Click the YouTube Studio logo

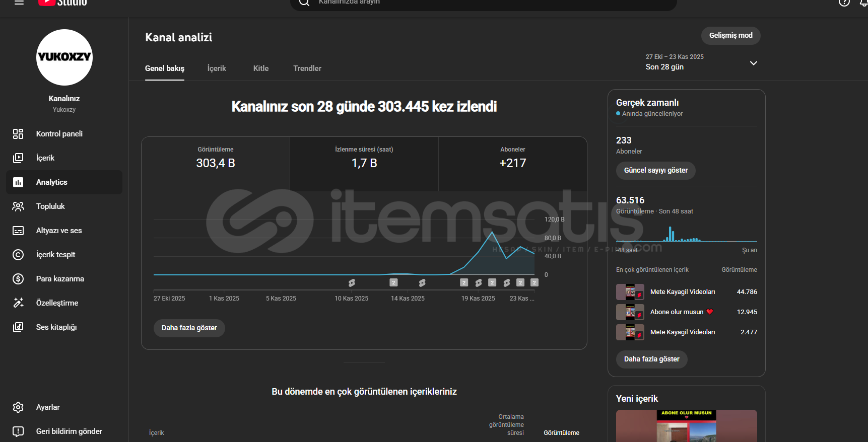[x=62, y=3]
